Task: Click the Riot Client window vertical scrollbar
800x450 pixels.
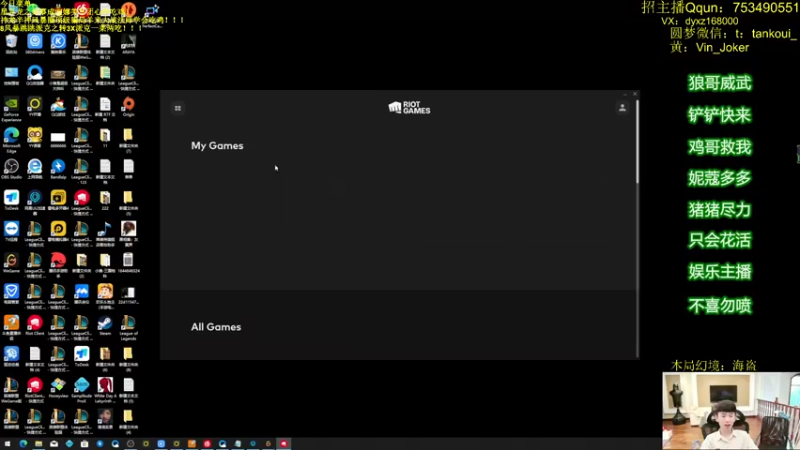Action: point(637,142)
